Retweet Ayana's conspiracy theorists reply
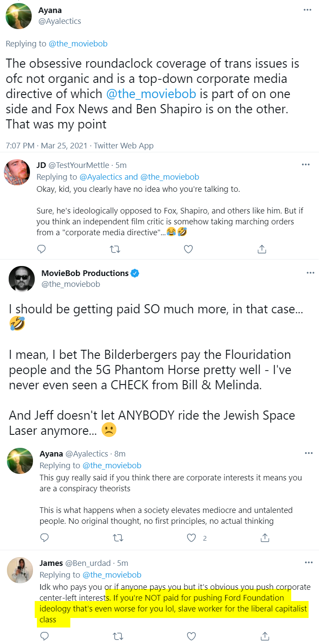The height and width of the screenshot is (644, 319). pyautogui.click(x=118, y=538)
